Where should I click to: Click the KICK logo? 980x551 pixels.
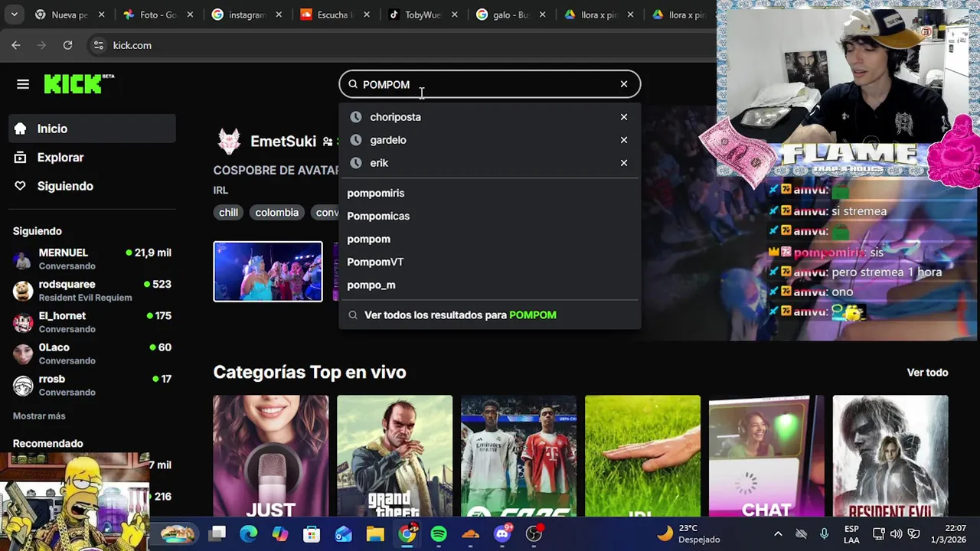(x=79, y=83)
